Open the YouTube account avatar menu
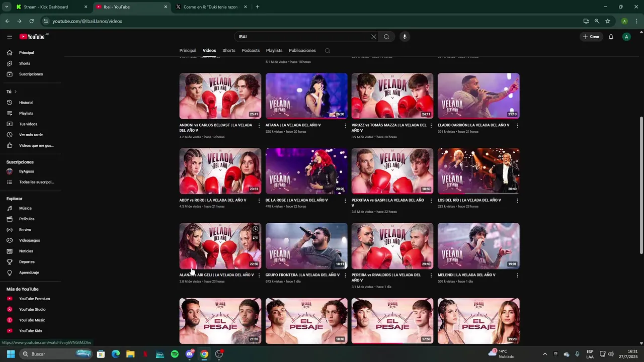 626,37
